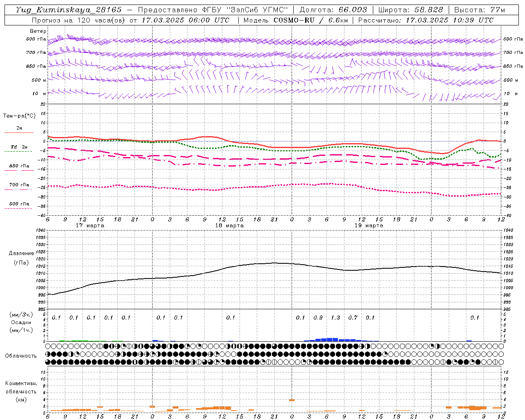Click the (мм/1ч.) precipitation unit label

click(x=21, y=330)
